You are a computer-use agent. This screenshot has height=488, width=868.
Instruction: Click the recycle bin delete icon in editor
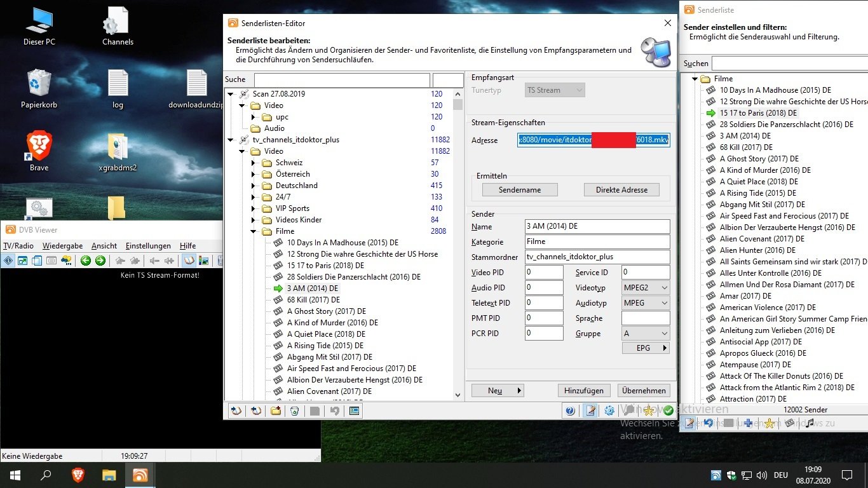click(295, 411)
